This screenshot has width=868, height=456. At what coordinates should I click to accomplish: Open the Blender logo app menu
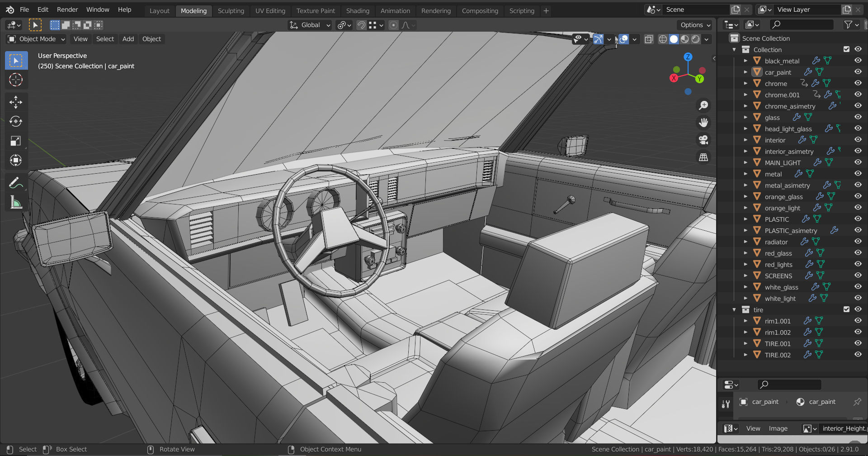(10, 9)
